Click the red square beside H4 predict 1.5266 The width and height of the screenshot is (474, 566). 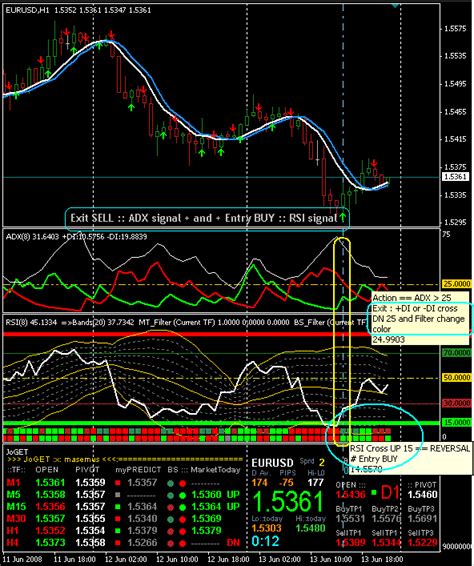[118, 543]
